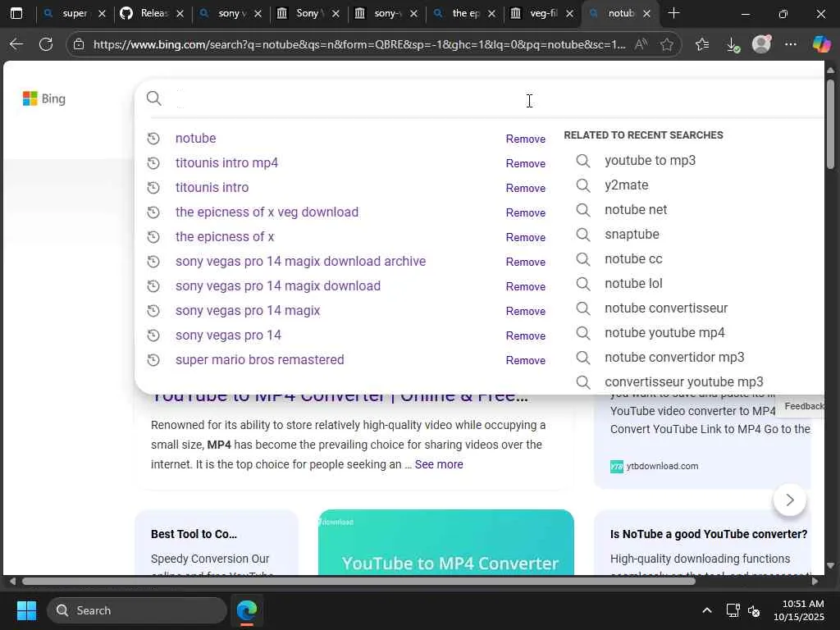This screenshot has height=630, width=840.
Task: Open the 'Best Tool to Co…' card
Action: tap(217, 542)
